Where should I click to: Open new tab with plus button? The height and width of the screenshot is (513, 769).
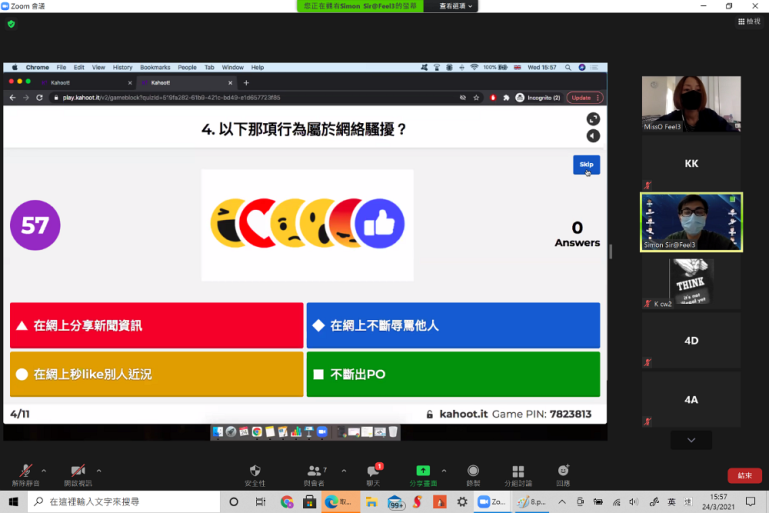pos(246,83)
